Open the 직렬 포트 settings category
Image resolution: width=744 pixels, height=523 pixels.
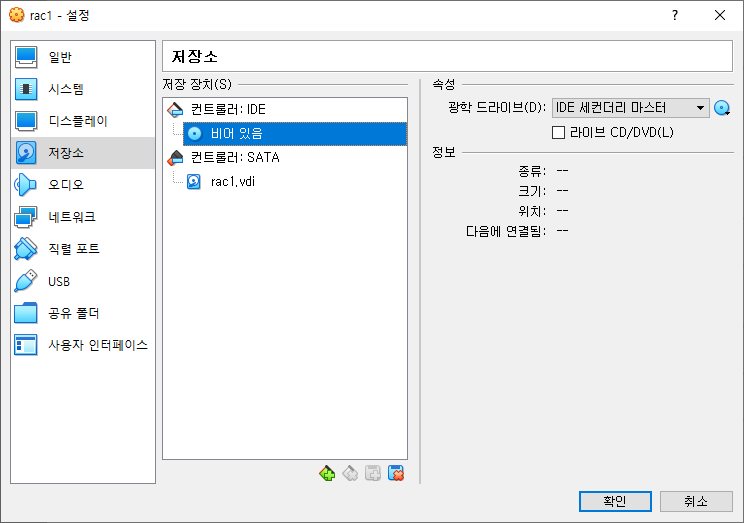[x=83, y=249]
